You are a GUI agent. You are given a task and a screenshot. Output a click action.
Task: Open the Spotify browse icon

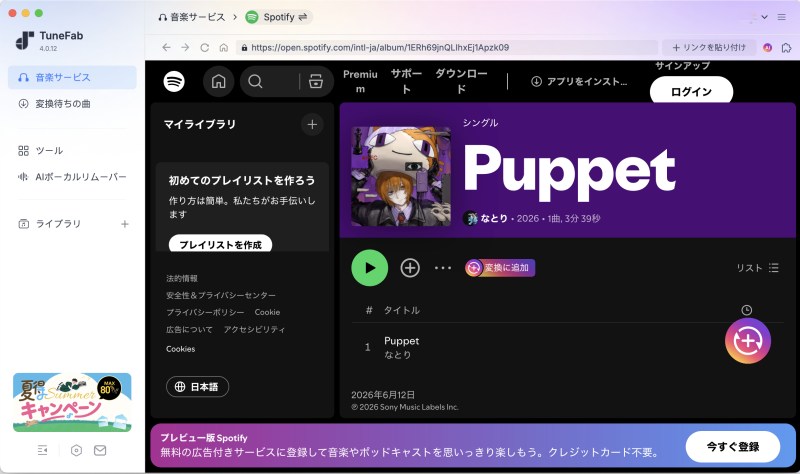[x=316, y=82]
